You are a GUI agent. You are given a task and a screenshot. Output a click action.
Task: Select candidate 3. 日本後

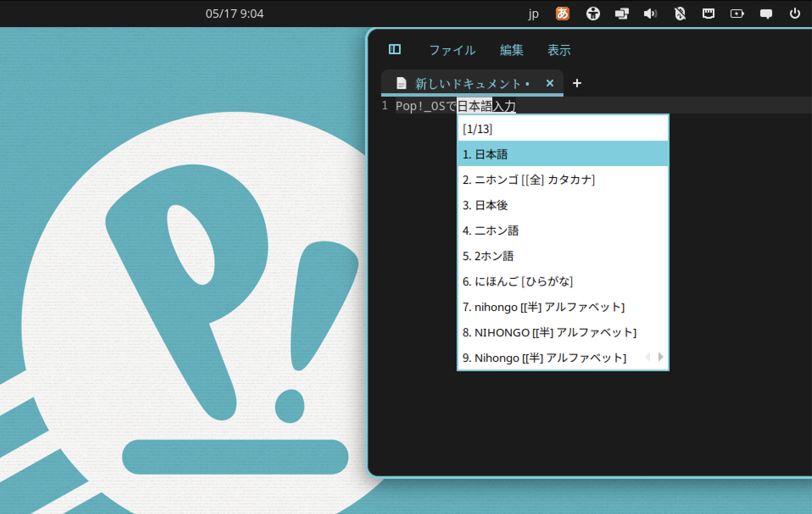pos(563,205)
